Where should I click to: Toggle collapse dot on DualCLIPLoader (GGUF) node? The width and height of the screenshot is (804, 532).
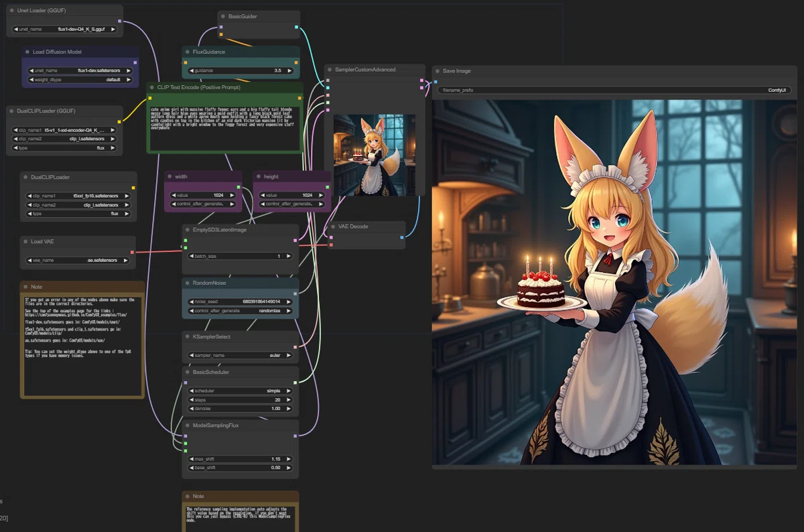[12, 111]
